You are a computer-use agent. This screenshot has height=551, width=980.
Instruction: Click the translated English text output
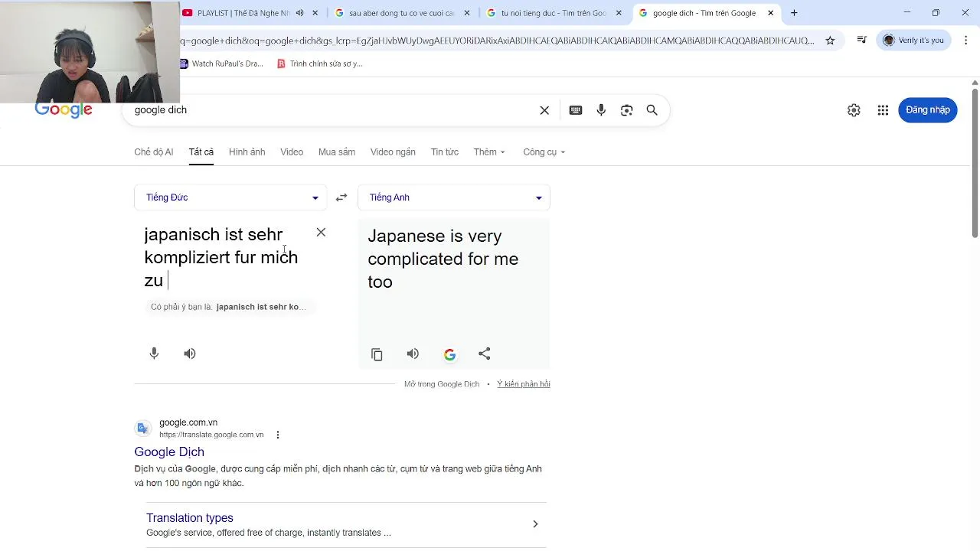pyautogui.click(x=443, y=259)
